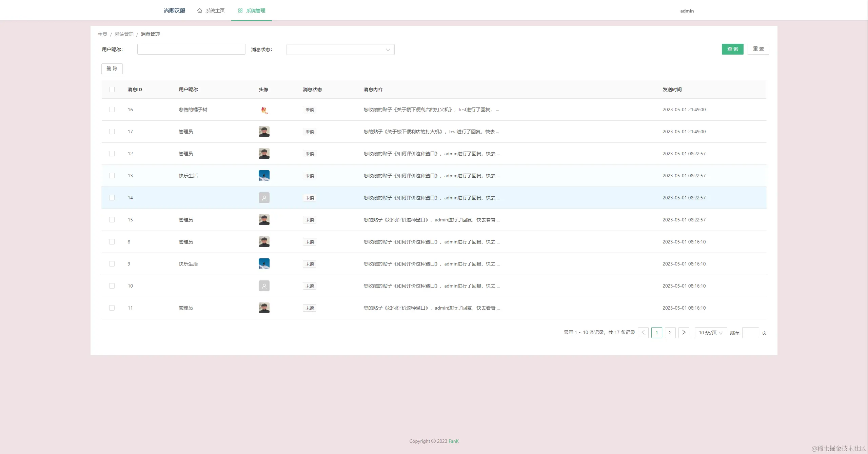Click the blue avatar in row 13
The height and width of the screenshot is (454, 868).
point(264,176)
